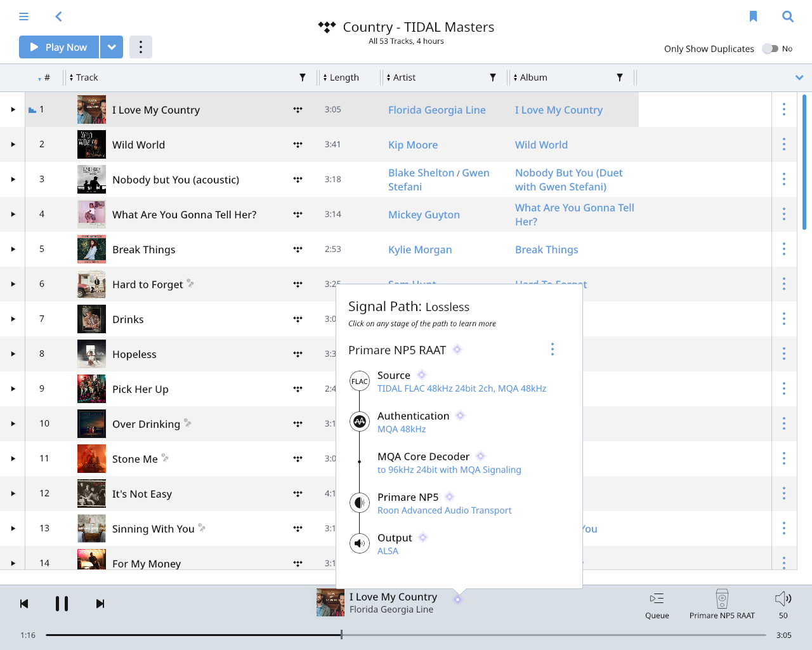The width and height of the screenshot is (812, 650).
Task: Open Primare NP5 RAAT zone options menu
Action: tap(553, 349)
